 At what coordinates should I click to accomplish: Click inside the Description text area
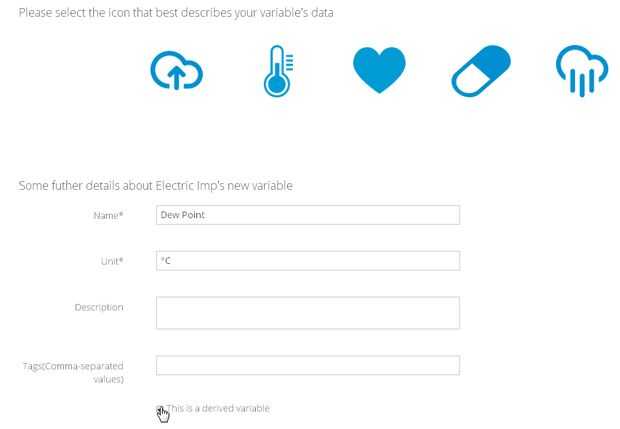click(307, 312)
